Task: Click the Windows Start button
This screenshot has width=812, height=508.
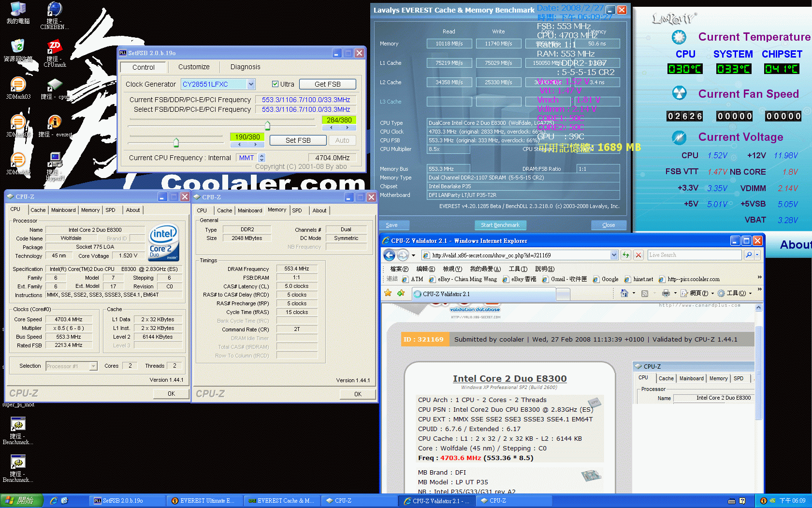Action: pos(22,501)
